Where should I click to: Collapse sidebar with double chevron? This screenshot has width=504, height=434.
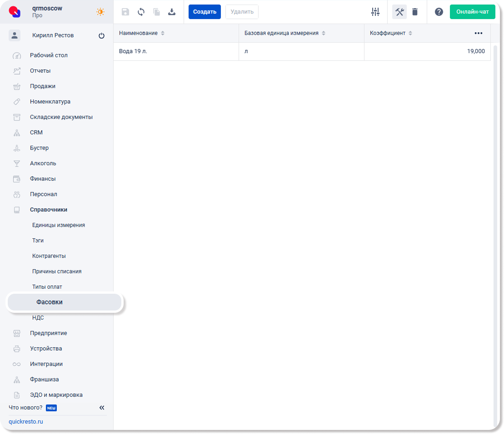[x=102, y=408]
